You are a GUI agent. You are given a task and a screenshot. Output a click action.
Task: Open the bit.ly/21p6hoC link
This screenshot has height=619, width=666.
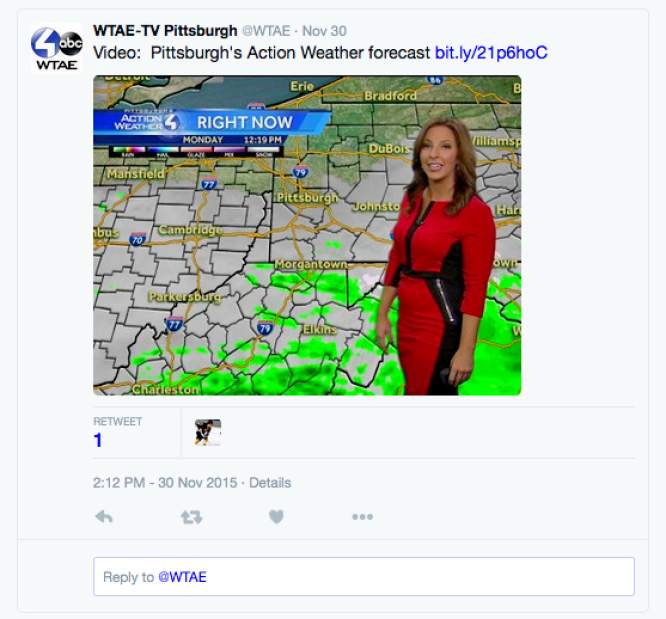[491, 53]
